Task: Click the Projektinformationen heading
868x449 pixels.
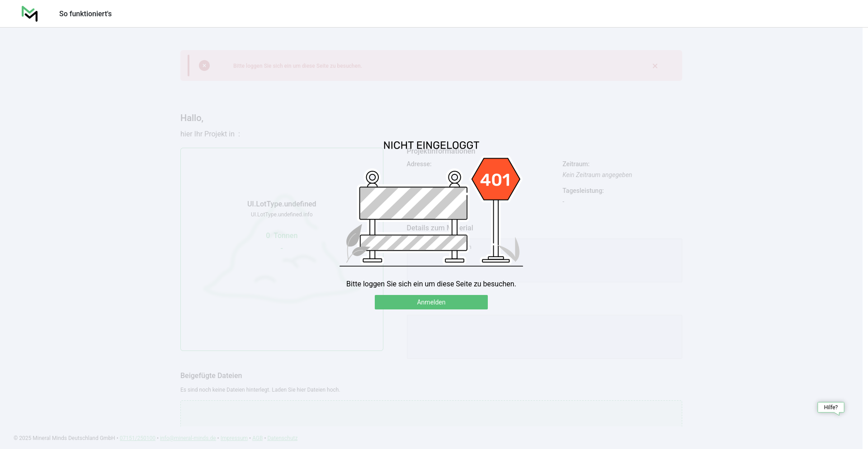Action: [441, 153]
